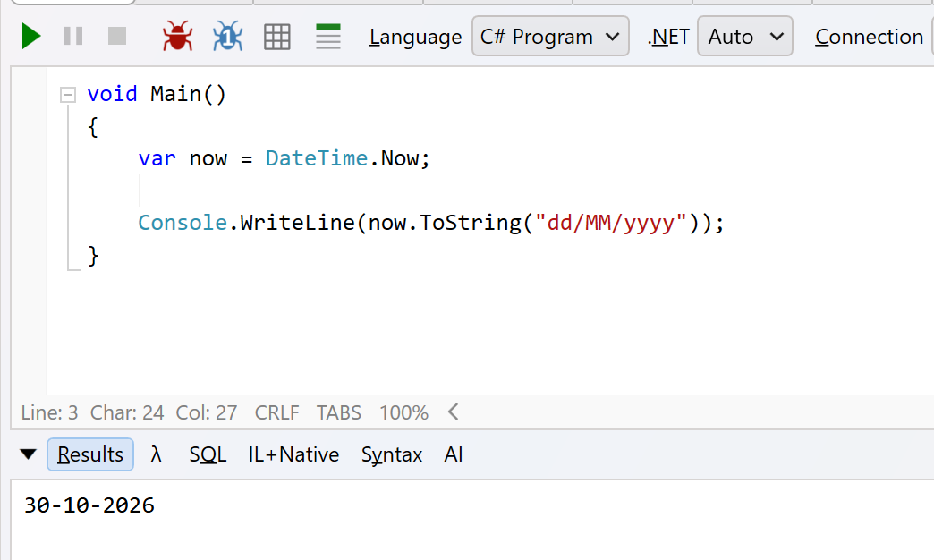Click the 100% zoom indicator
Image resolution: width=934 pixels, height=560 pixels.
(x=403, y=412)
